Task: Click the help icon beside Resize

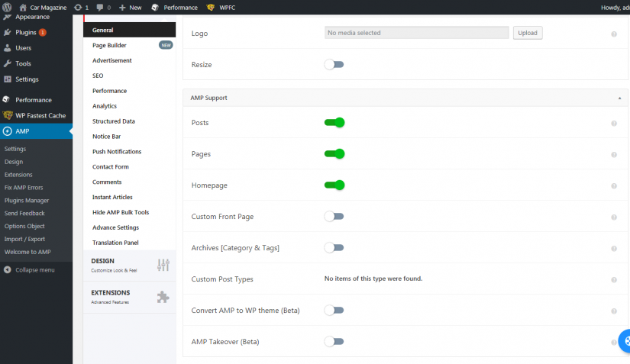Action: point(614,65)
